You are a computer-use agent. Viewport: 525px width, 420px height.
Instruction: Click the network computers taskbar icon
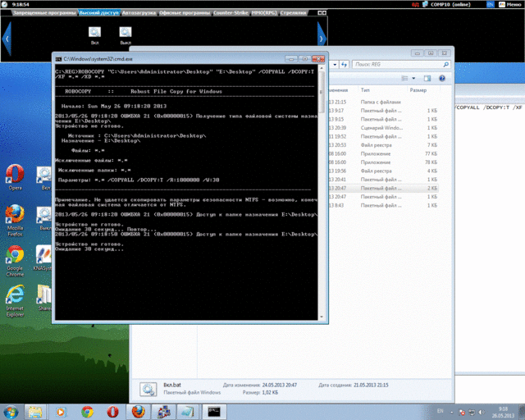point(164,412)
